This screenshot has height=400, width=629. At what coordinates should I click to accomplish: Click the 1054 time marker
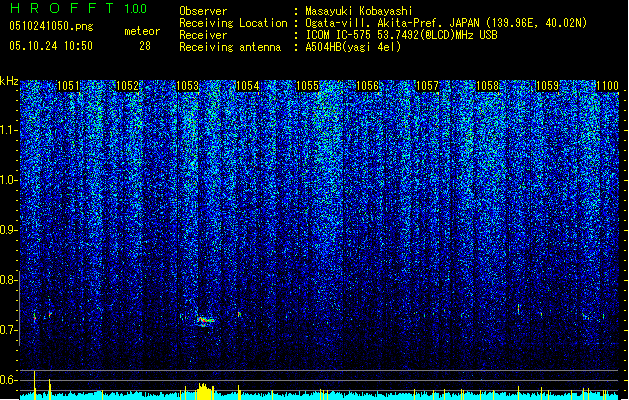pyautogui.click(x=248, y=86)
